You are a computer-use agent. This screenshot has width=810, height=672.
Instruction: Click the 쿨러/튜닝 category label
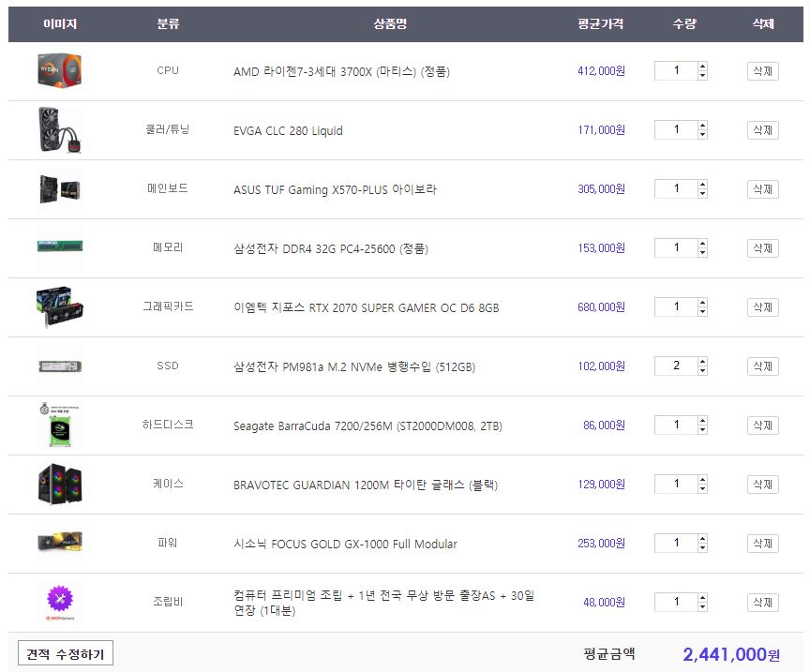click(x=168, y=129)
